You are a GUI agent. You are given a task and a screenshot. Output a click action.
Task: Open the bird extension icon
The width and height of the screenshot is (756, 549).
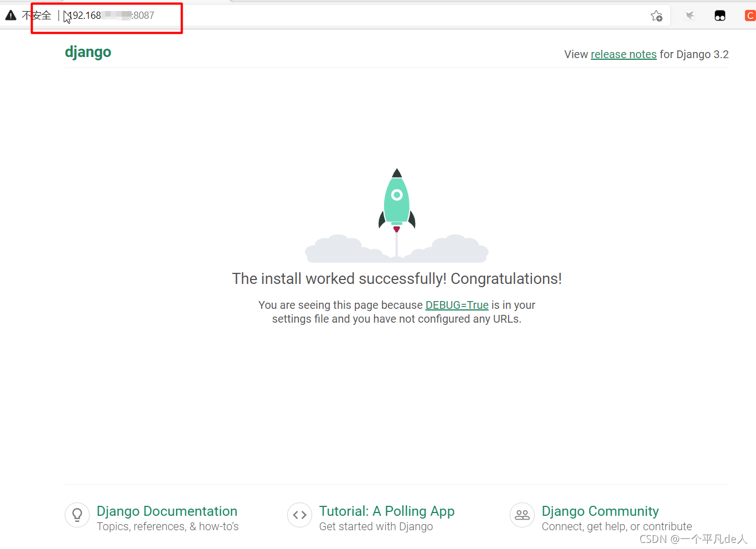click(x=690, y=15)
